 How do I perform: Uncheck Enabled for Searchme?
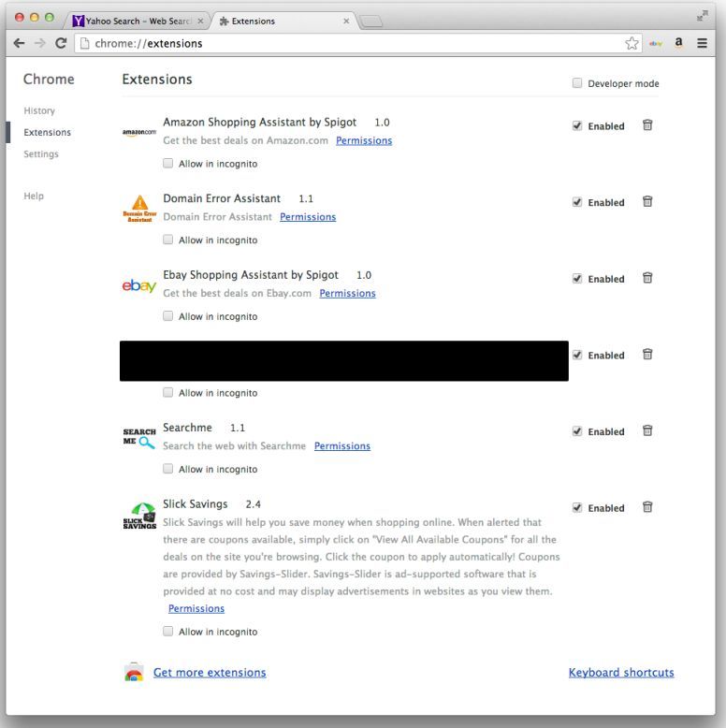pyautogui.click(x=577, y=431)
